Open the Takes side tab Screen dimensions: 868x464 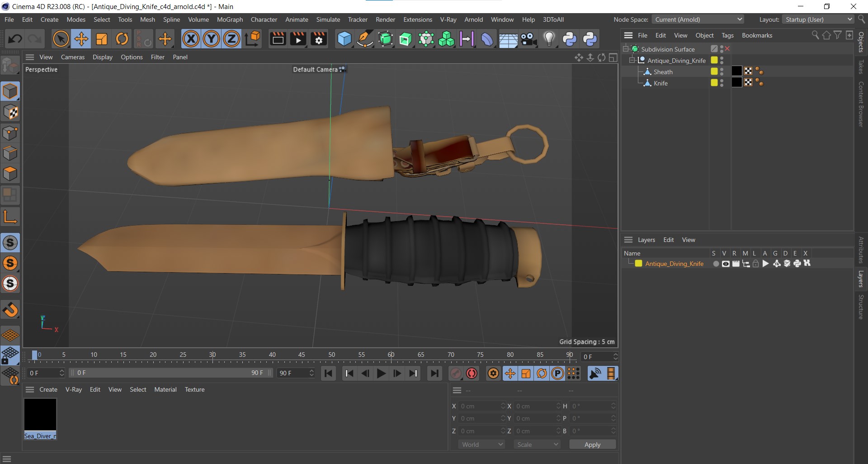tap(861, 67)
